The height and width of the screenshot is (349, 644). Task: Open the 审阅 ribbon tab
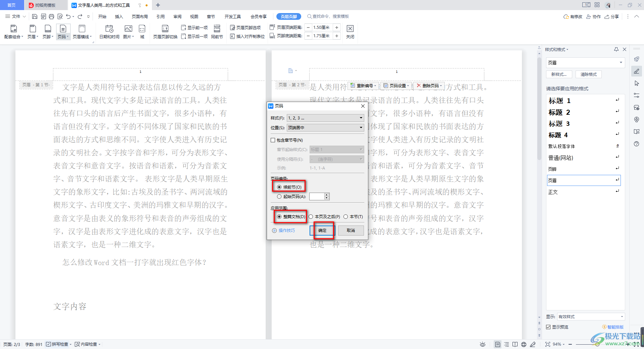[177, 16]
